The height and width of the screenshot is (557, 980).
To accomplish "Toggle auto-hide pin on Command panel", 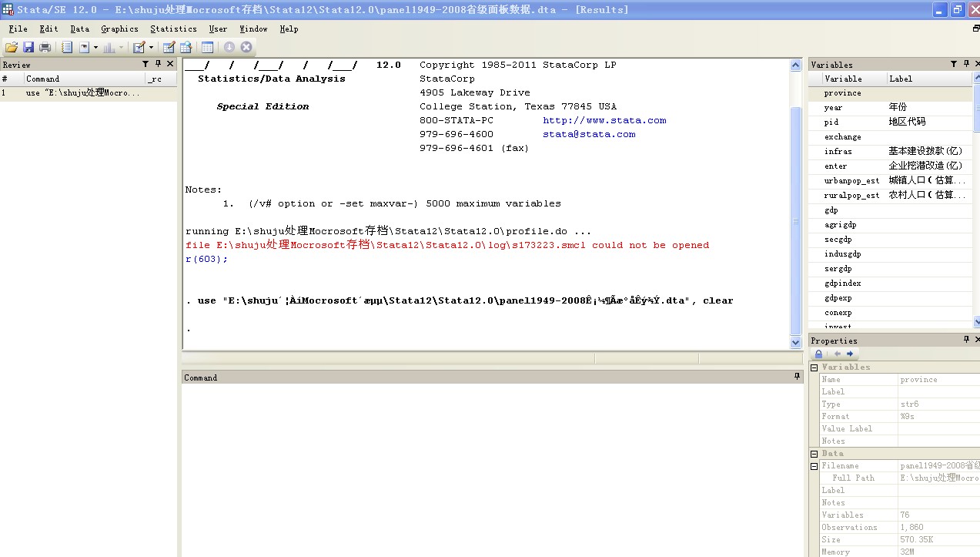I will (x=798, y=377).
